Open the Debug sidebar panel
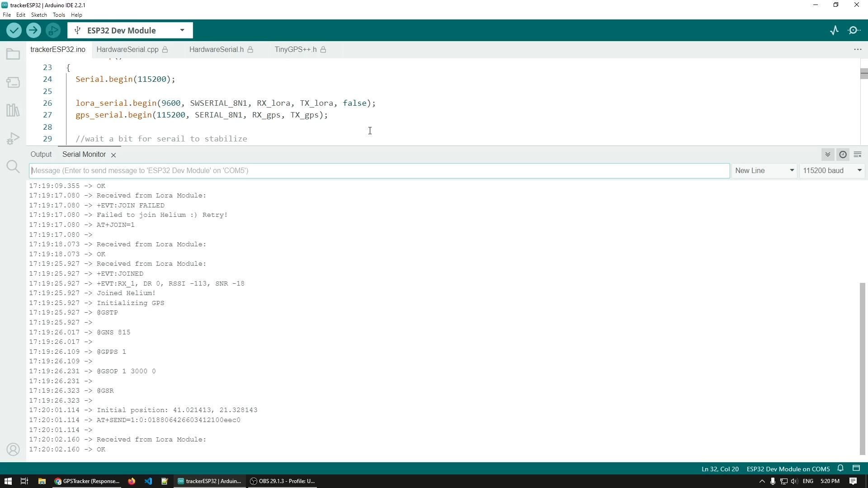 [13, 138]
